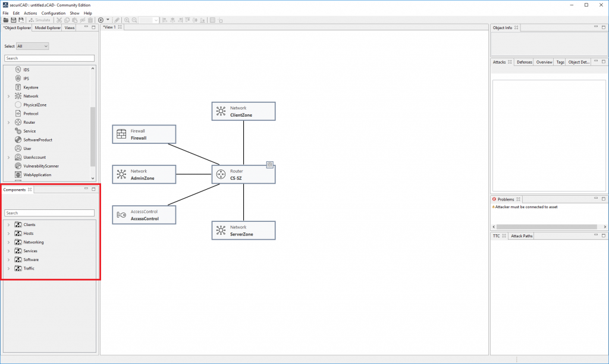Switch to the Tags tab
This screenshot has height=364, width=609.
point(560,62)
